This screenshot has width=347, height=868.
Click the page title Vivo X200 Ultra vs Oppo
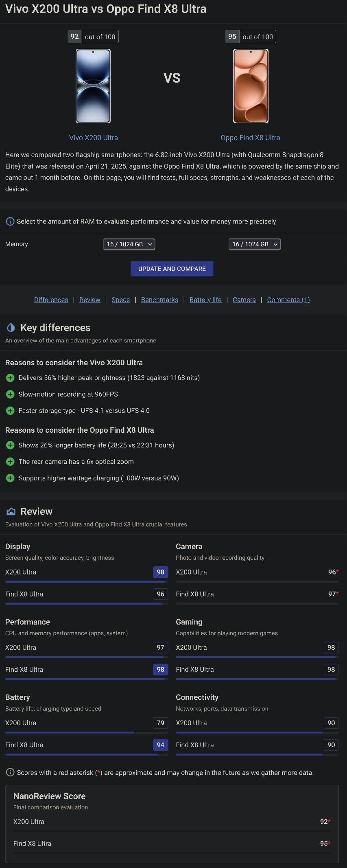point(106,9)
